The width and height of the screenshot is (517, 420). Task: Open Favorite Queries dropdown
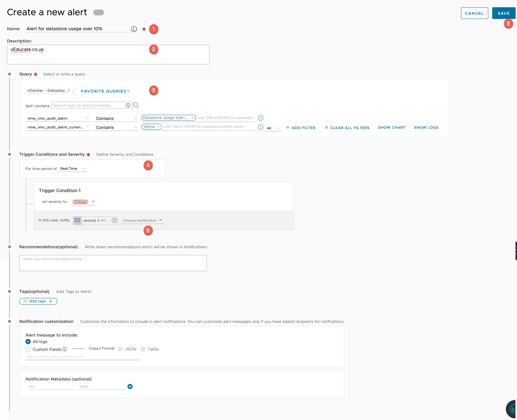(x=105, y=91)
